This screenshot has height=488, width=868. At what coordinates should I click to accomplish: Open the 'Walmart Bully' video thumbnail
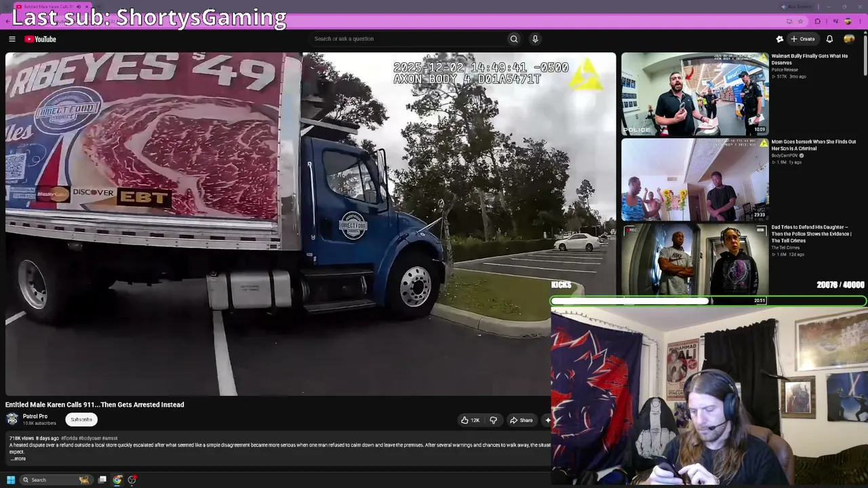point(695,94)
